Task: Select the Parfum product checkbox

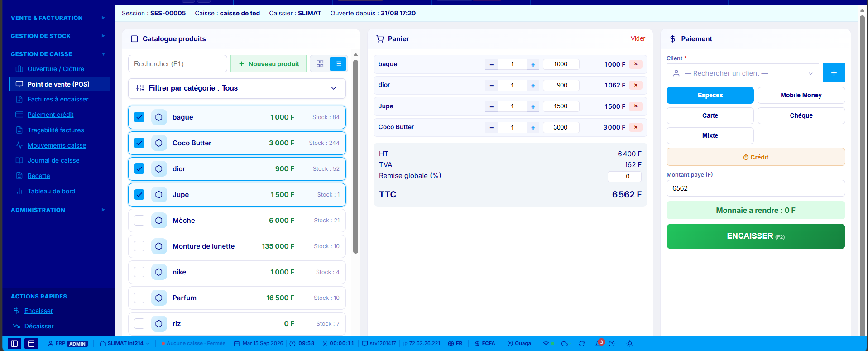Action: click(x=139, y=298)
